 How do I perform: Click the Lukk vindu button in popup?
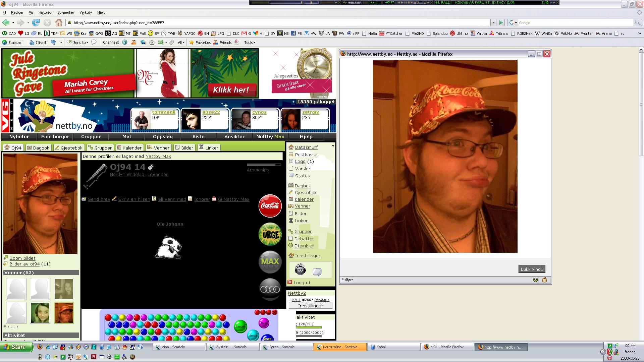tap(532, 269)
